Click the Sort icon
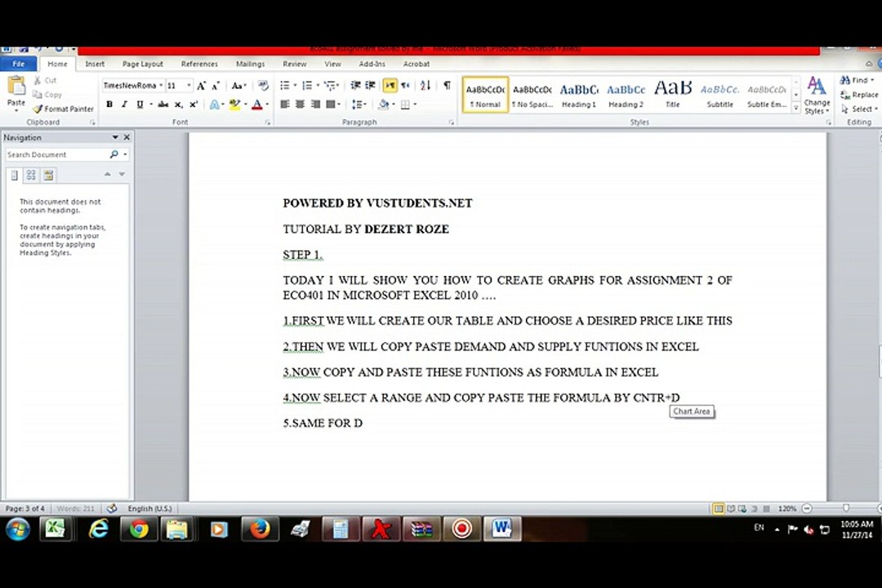Image resolution: width=882 pixels, height=588 pixels. coord(425,86)
